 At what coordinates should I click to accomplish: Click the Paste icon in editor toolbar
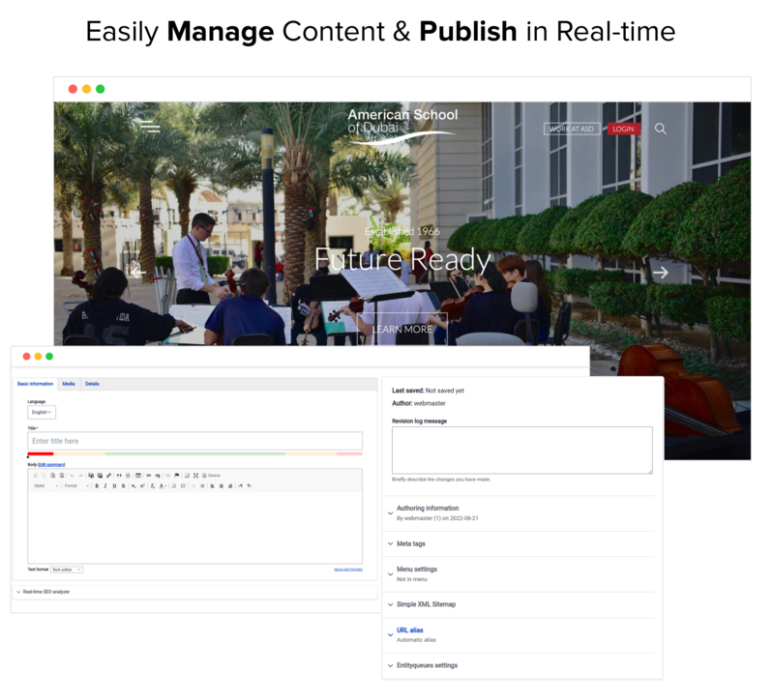click(x=53, y=476)
